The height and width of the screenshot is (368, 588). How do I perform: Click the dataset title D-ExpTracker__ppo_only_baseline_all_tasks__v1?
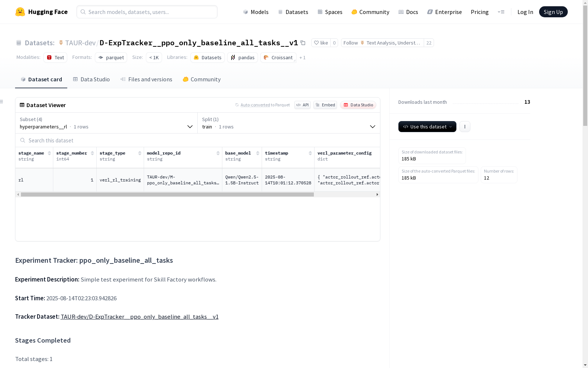click(199, 43)
